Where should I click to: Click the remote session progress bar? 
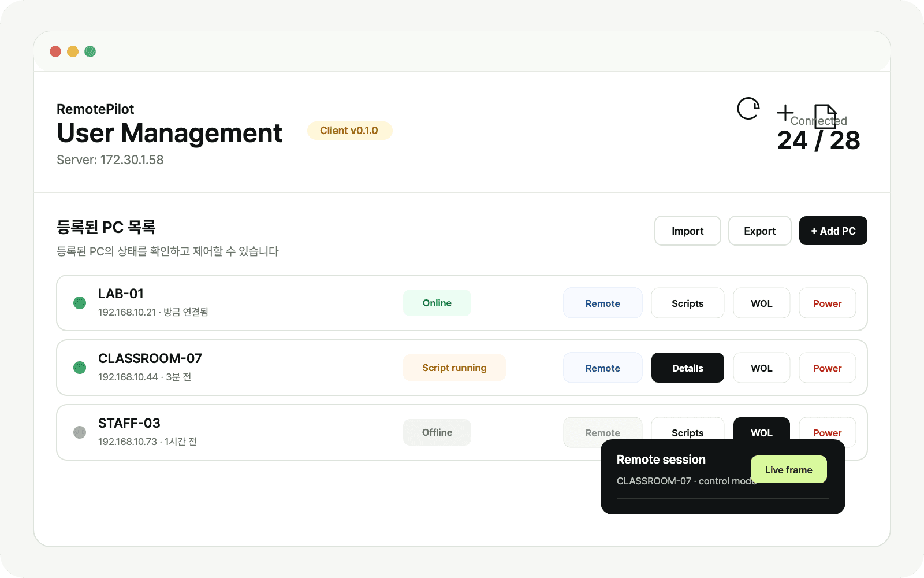[723, 498]
